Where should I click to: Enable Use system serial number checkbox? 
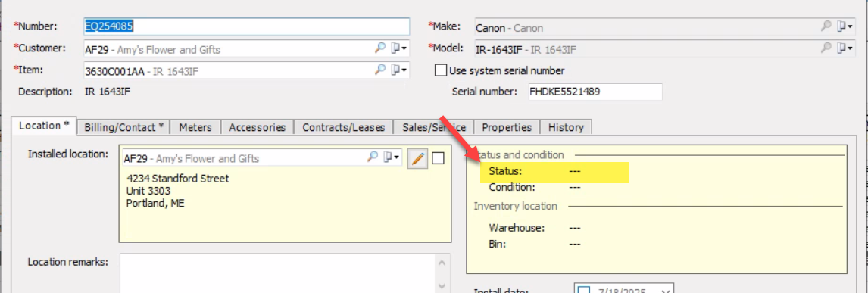[441, 70]
